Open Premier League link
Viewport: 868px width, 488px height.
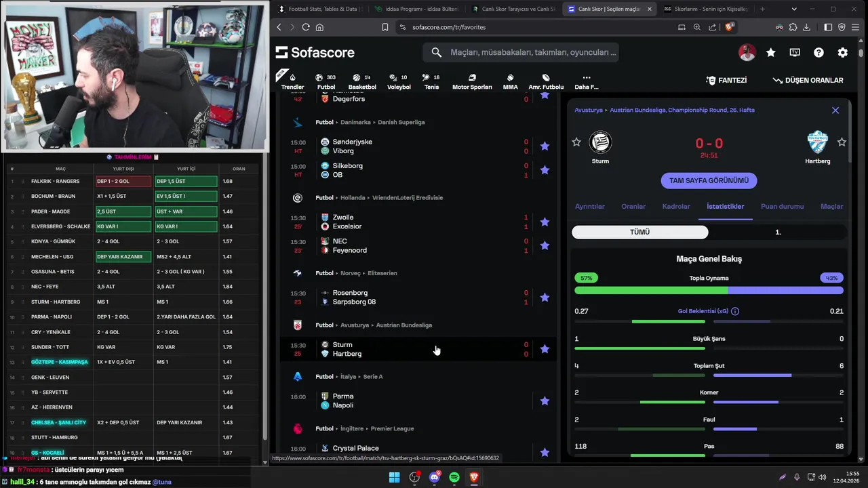tap(393, 428)
